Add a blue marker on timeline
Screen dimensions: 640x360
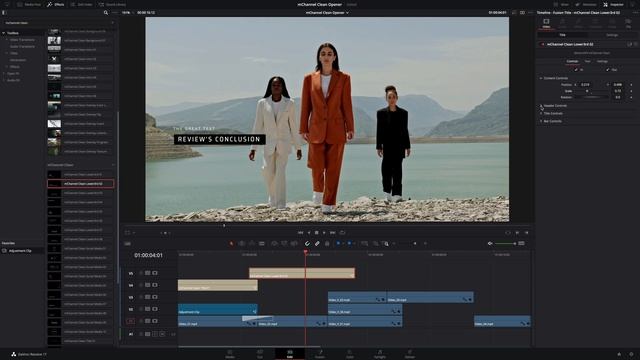tap(349, 244)
